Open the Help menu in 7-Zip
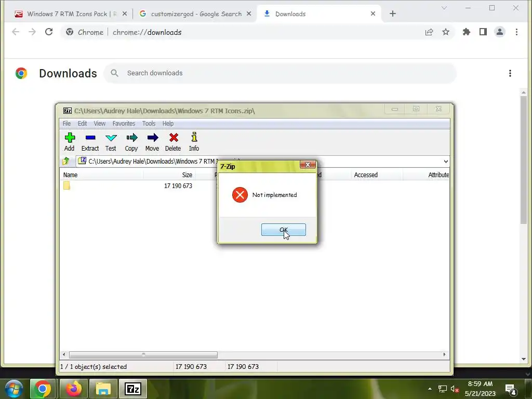The image size is (532, 399). pyautogui.click(x=168, y=124)
